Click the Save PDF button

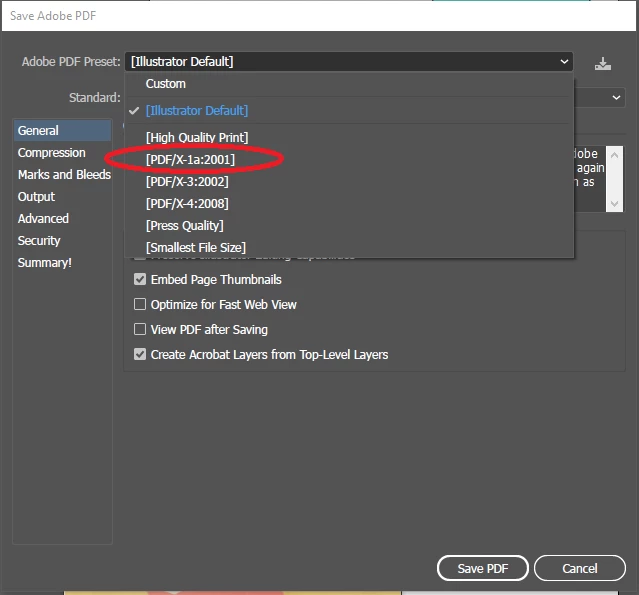(x=483, y=568)
